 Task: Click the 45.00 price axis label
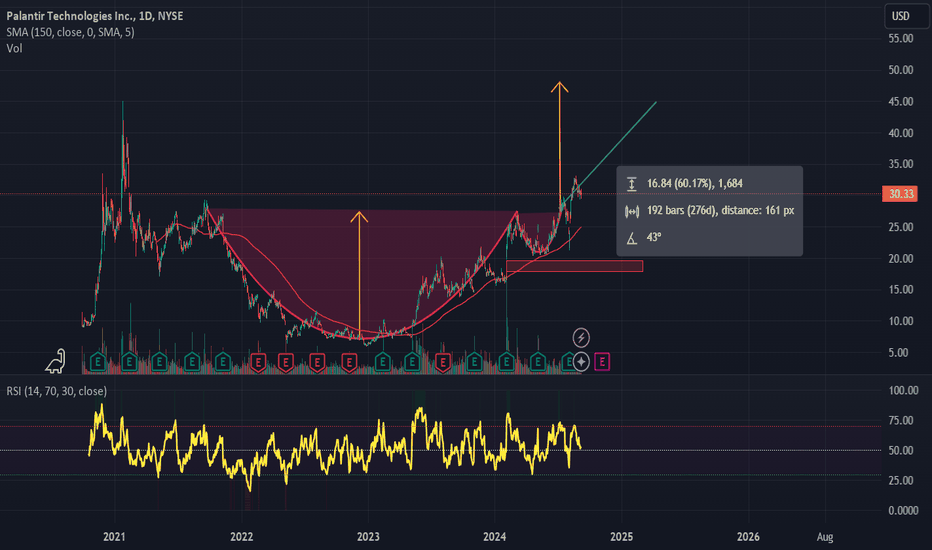click(900, 102)
